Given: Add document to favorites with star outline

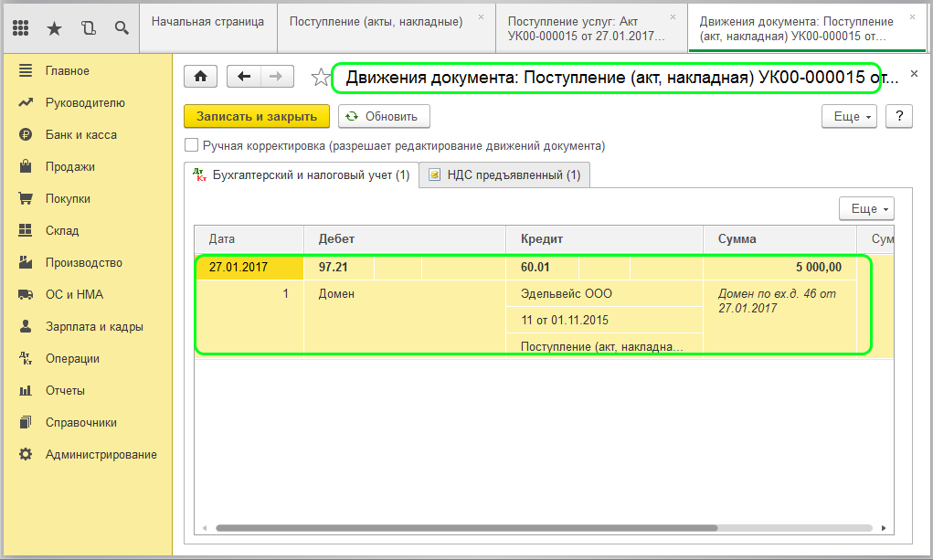Looking at the screenshot, I should pyautogui.click(x=320, y=78).
